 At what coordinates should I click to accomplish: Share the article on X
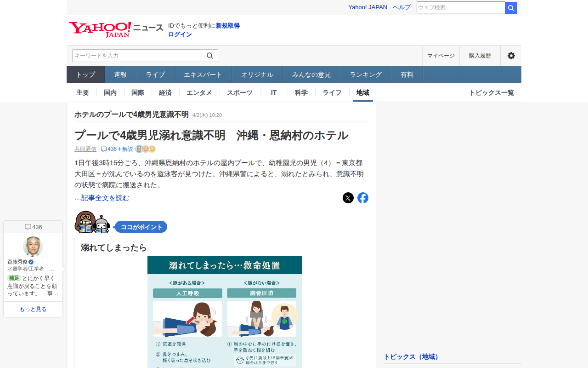pyautogui.click(x=348, y=198)
